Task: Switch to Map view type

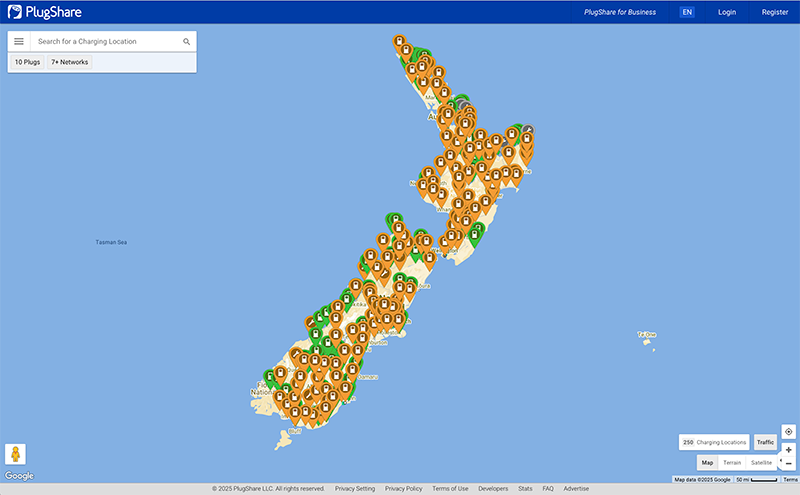Action: (x=707, y=463)
